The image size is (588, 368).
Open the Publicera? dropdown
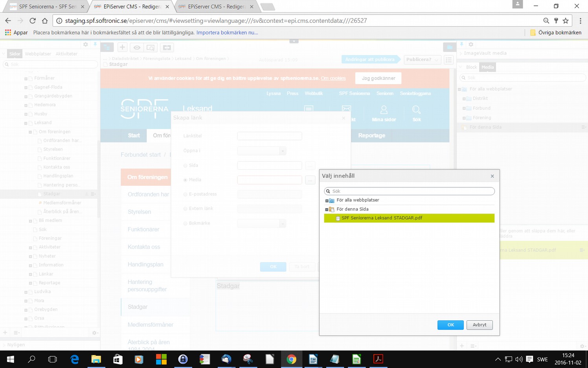tap(422, 59)
